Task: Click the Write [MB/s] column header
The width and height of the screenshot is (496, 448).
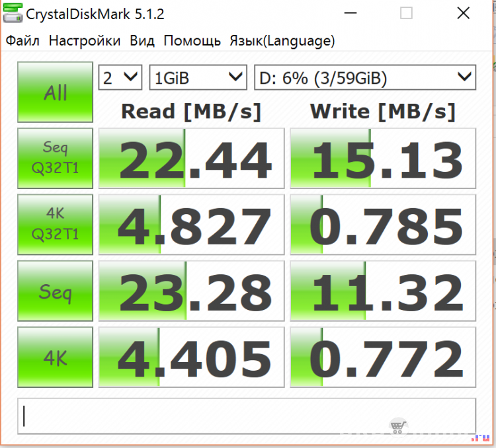Action: (x=383, y=112)
